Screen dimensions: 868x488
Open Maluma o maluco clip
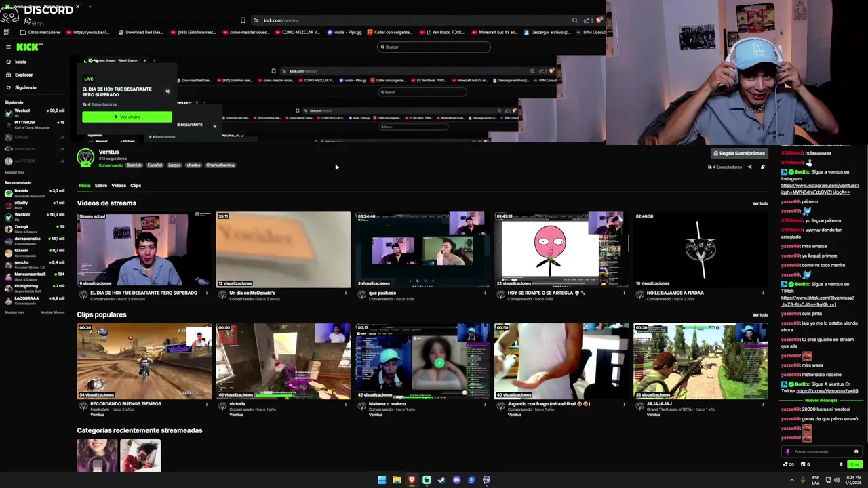[x=422, y=361]
